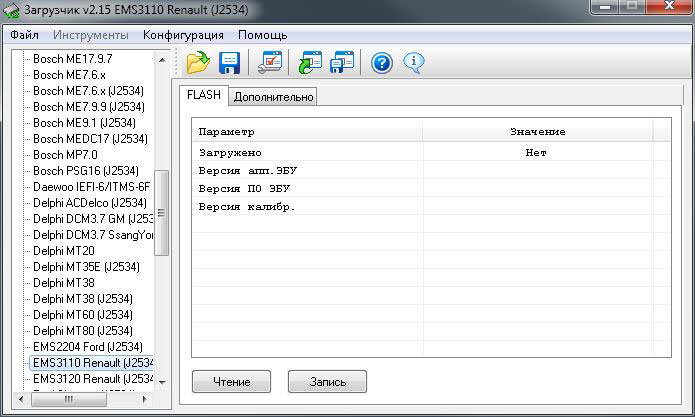Select EMS2204 Ford (J2534) entry

pos(88,347)
